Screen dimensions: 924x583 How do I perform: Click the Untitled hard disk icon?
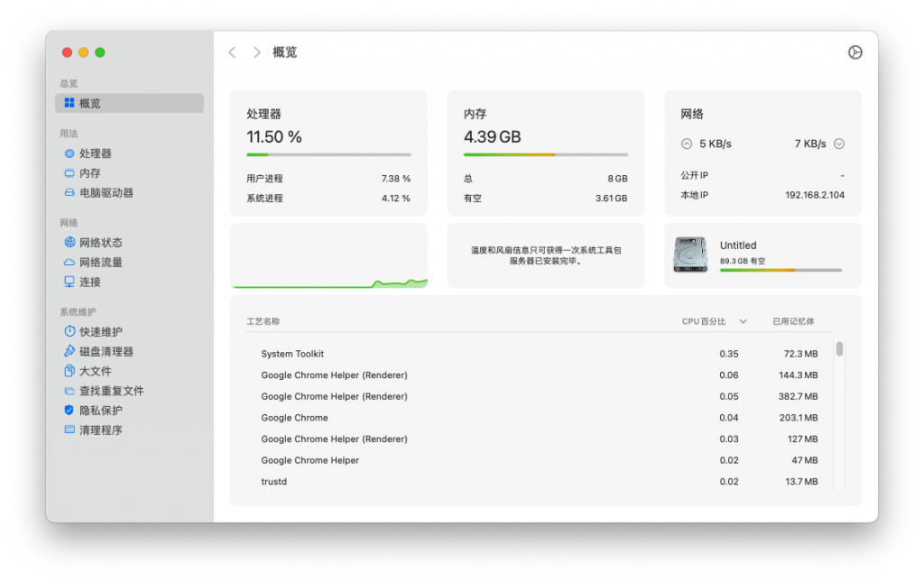click(x=690, y=254)
